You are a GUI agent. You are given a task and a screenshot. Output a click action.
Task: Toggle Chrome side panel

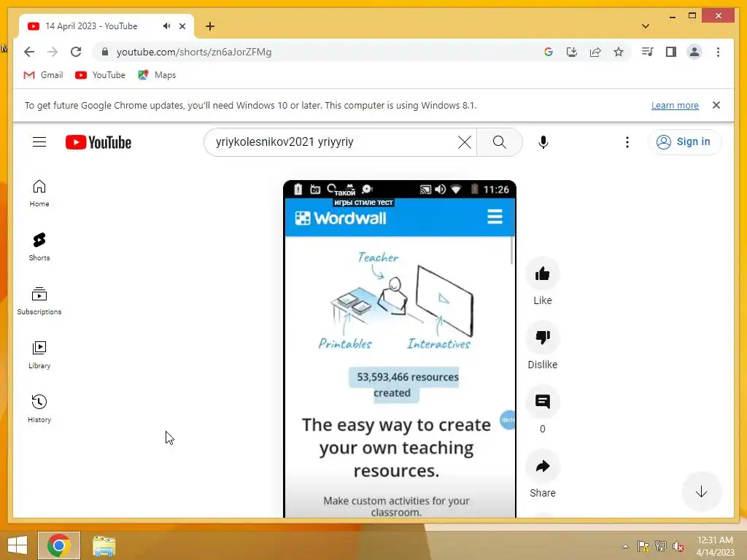671,52
